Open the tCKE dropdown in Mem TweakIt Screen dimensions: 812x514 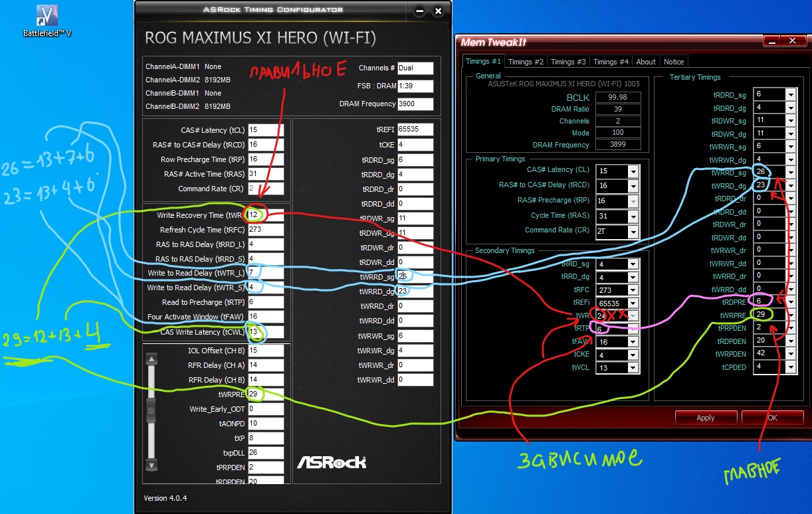633,355
